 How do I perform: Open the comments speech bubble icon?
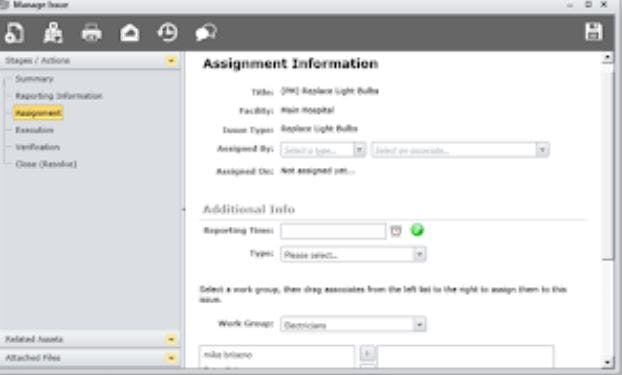coord(206,33)
